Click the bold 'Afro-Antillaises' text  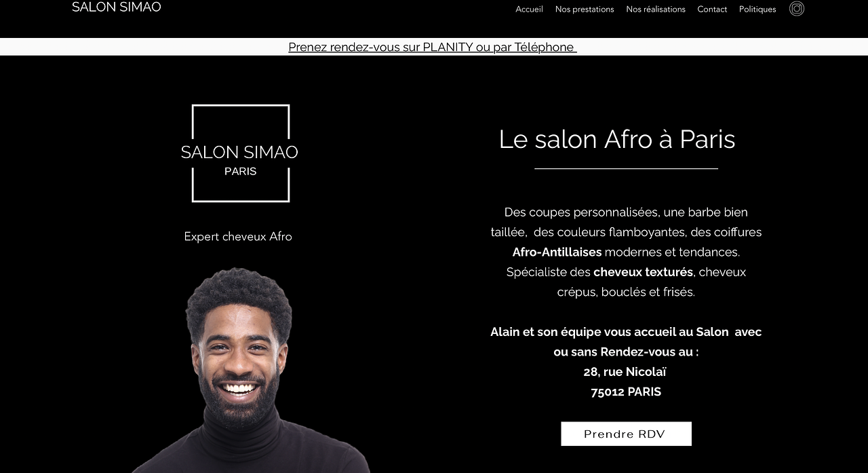pos(557,252)
